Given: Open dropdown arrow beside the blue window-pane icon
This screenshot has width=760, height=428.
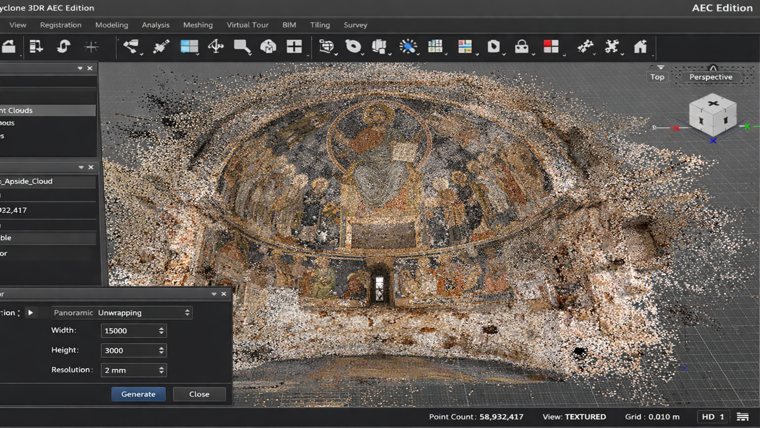Looking at the screenshot, I should (198, 54).
